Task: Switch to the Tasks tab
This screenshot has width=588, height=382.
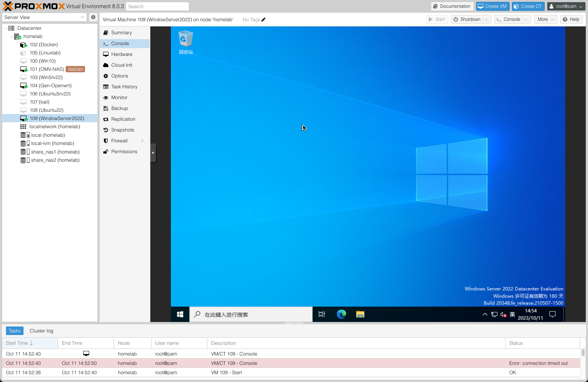Action: [15, 331]
